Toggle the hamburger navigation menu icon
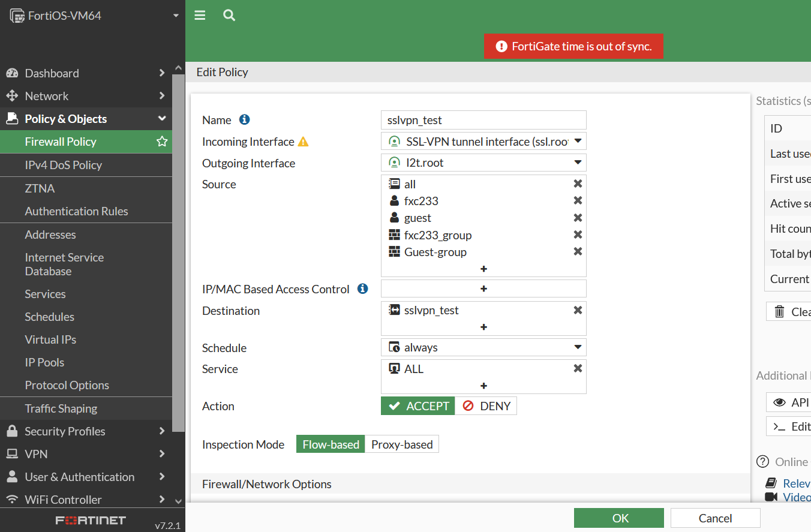The width and height of the screenshot is (811, 532). click(200, 16)
